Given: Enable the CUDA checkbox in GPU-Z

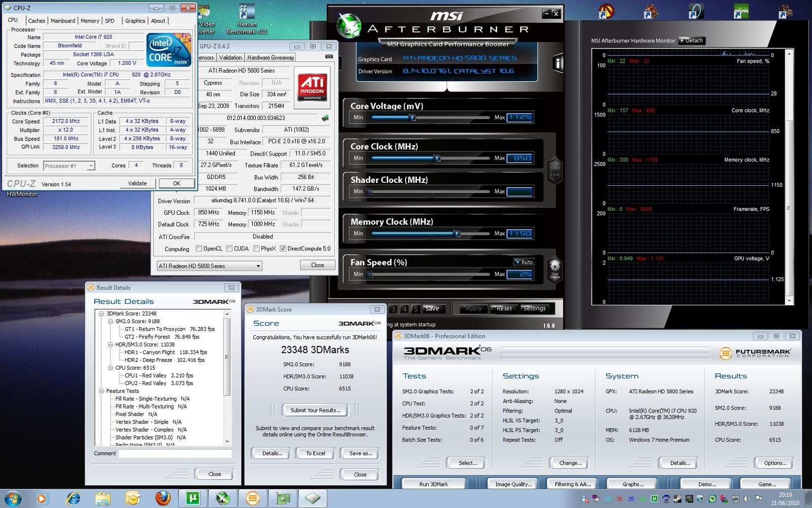Looking at the screenshot, I should tap(229, 248).
